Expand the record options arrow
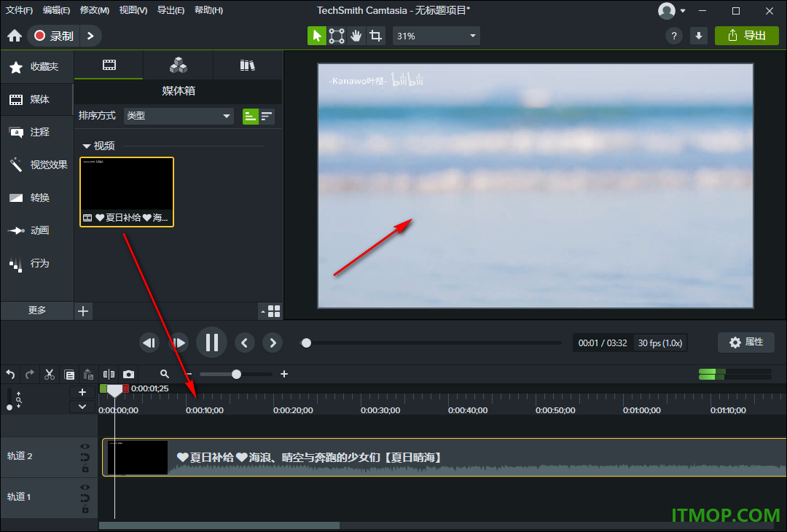Screen dimensions: 787x532 (90, 36)
